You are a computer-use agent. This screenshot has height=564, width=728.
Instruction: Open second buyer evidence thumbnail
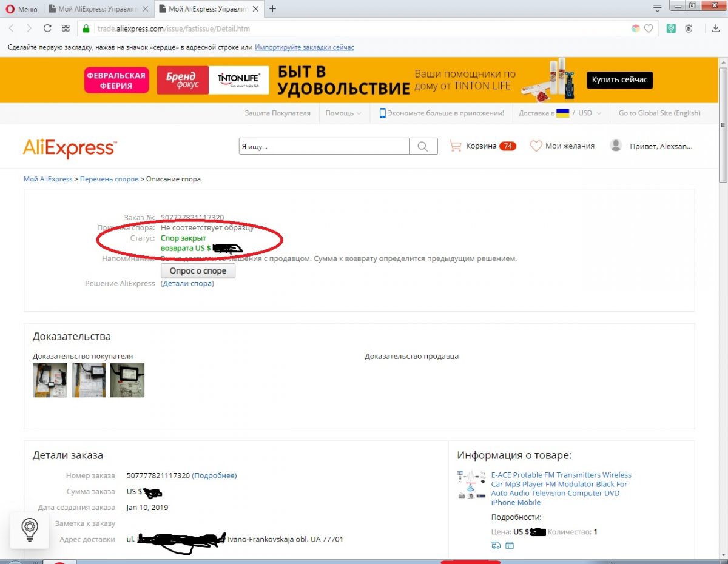coord(89,380)
